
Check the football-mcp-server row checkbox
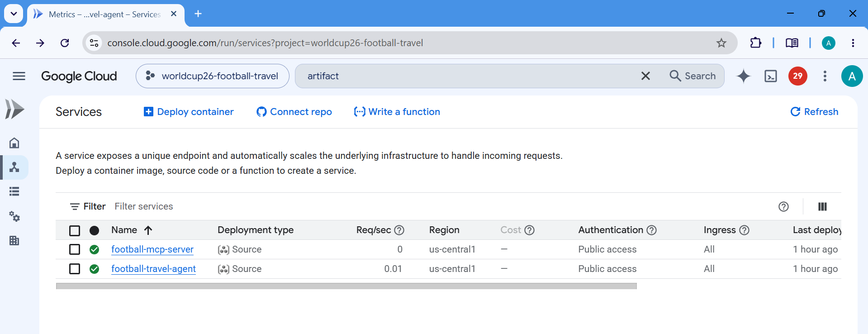pos(75,249)
